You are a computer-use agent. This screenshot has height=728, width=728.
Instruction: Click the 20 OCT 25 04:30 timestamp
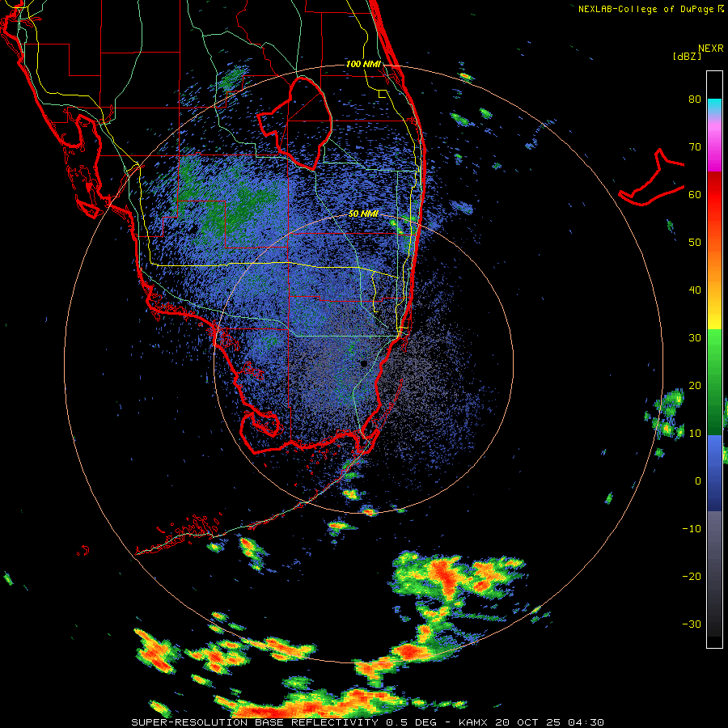click(550, 722)
